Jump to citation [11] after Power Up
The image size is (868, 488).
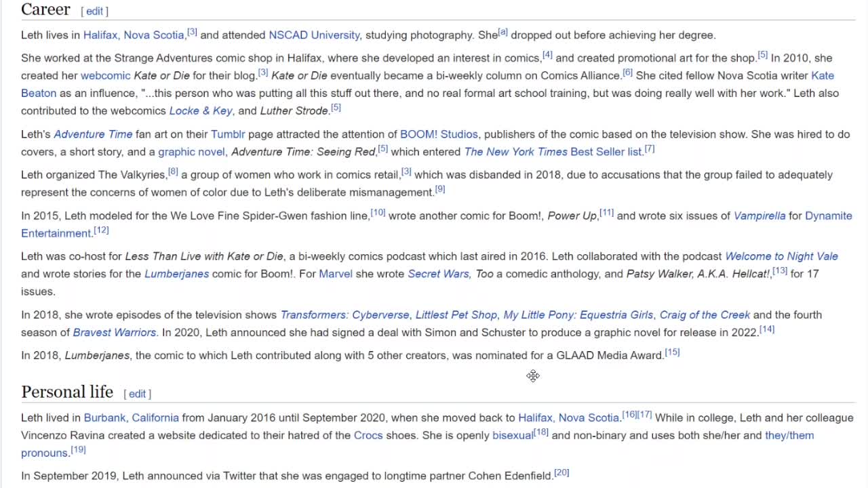click(606, 213)
